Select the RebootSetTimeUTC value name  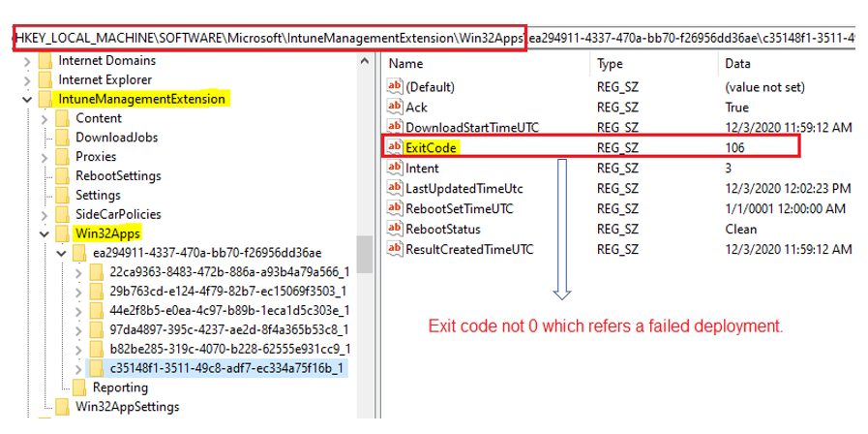460,209
